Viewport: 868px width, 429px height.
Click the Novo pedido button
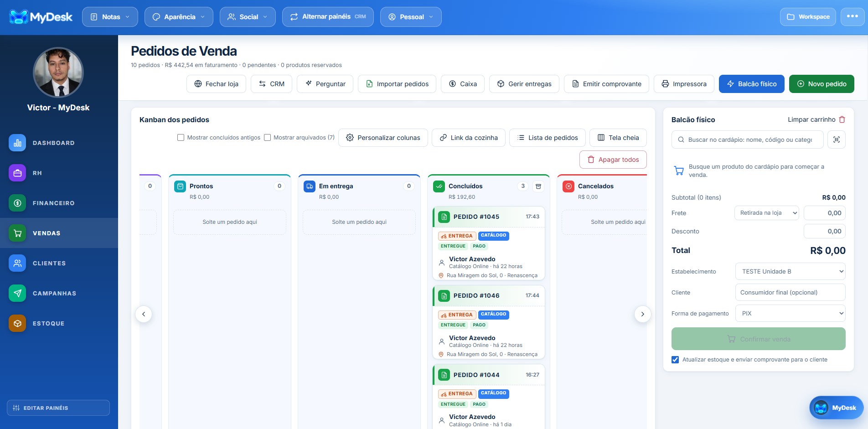pyautogui.click(x=821, y=84)
